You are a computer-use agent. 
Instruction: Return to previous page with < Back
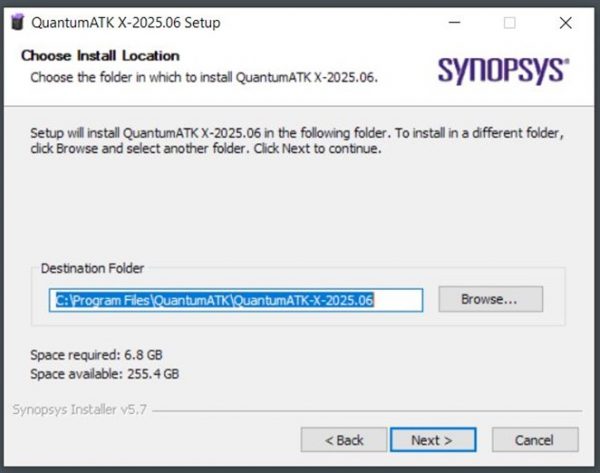point(344,440)
